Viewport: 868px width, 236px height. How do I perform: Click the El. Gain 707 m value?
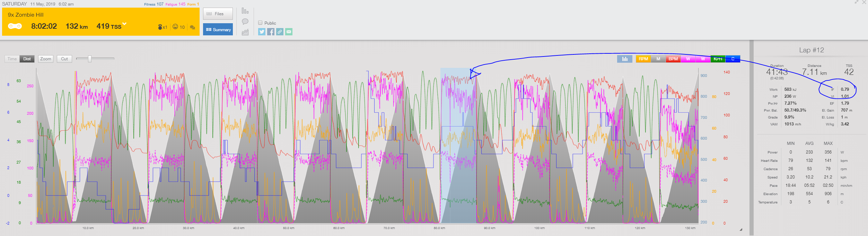[847, 110]
